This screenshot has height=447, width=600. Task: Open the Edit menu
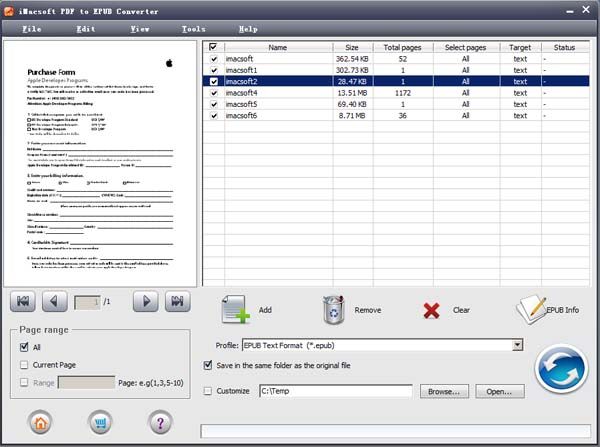click(x=86, y=29)
